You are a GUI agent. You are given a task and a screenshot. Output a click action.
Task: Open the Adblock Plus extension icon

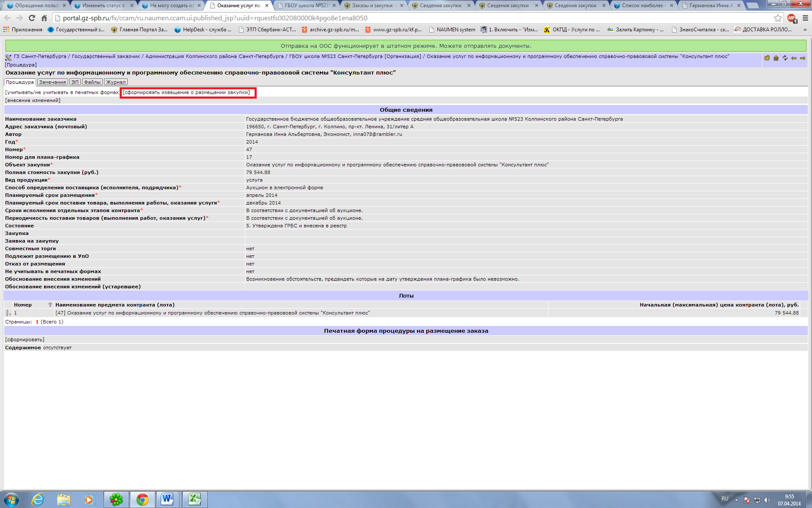[x=792, y=18]
